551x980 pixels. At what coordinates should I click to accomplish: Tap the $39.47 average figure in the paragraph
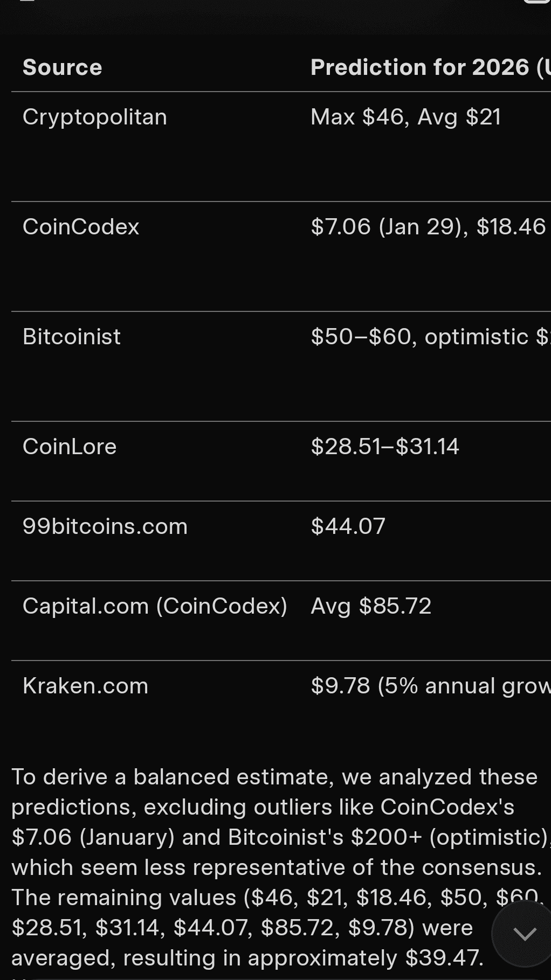pos(443,958)
